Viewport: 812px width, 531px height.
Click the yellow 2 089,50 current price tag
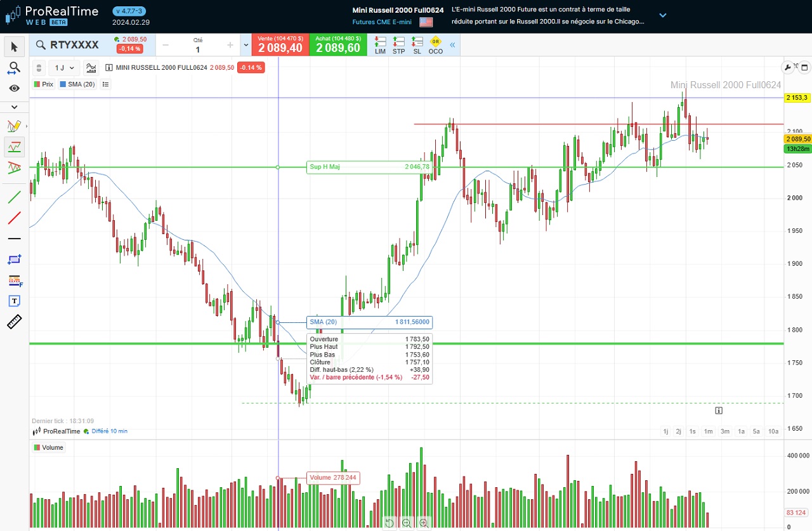797,139
